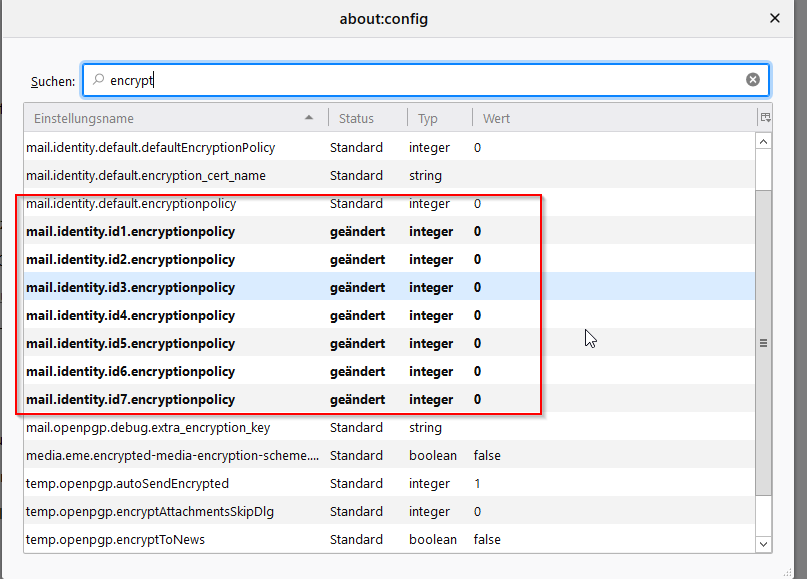Image resolution: width=807 pixels, height=579 pixels.
Task: Select mail.identity.id1.encryptionpolicy row
Action: pyautogui.click(x=130, y=231)
